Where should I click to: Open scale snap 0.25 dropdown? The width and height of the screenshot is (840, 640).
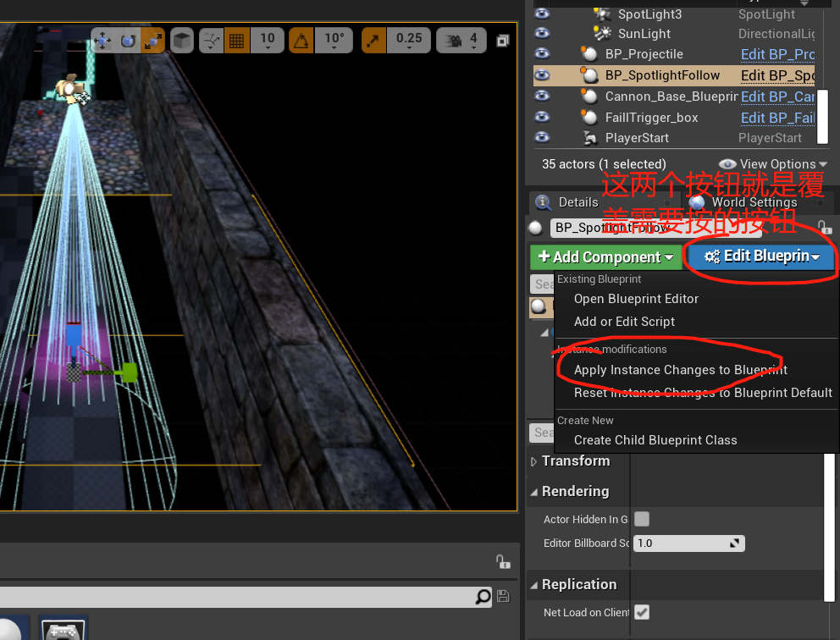409,40
